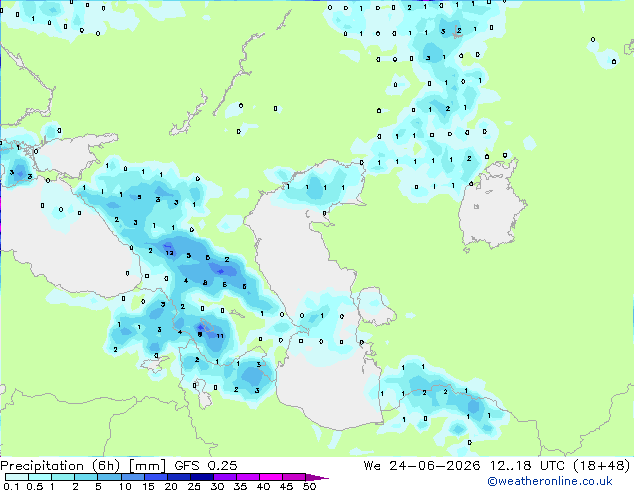Image resolution: width=634 pixels, height=490 pixels.
Task: Click the '50' legend scale label
Action: pyautogui.click(x=310, y=486)
